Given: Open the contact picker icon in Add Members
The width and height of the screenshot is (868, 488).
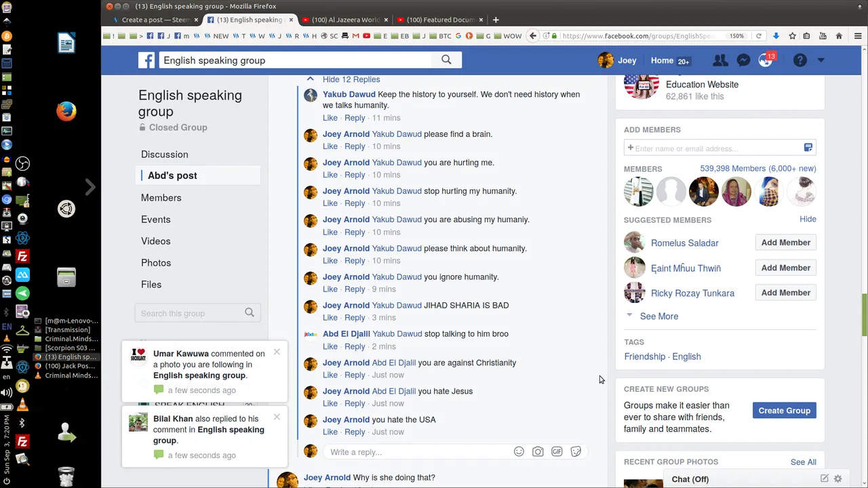Looking at the screenshot, I should [808, 148].
